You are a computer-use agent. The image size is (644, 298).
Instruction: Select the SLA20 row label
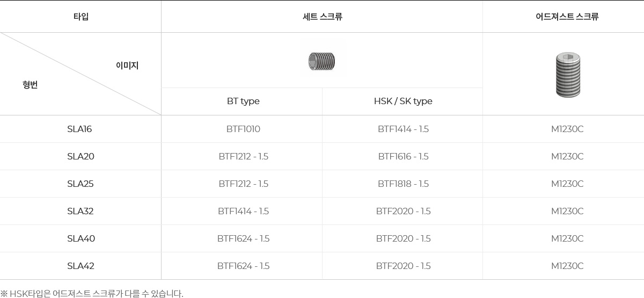tap(80, 157)
